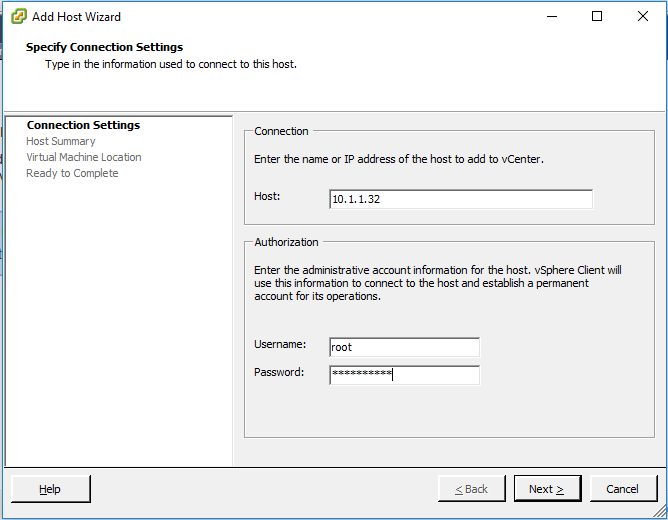Open Help for this wizard
668x520 pixels.
(x=50, y=489)
